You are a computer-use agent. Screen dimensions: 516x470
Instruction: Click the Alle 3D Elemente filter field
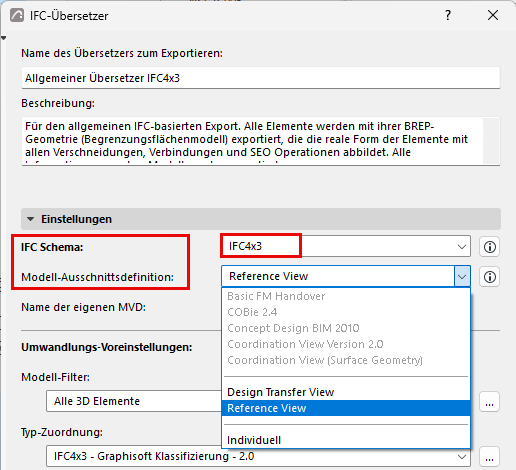click(134, 401)
